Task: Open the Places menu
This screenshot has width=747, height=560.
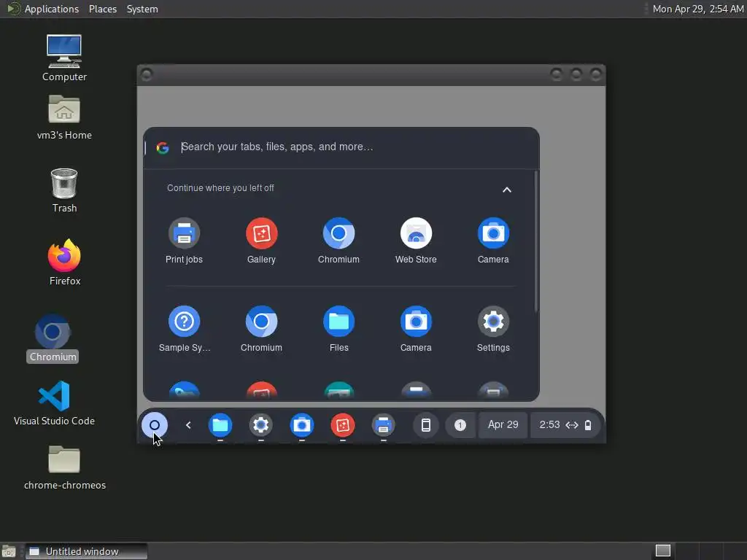Action: [102, 9]
